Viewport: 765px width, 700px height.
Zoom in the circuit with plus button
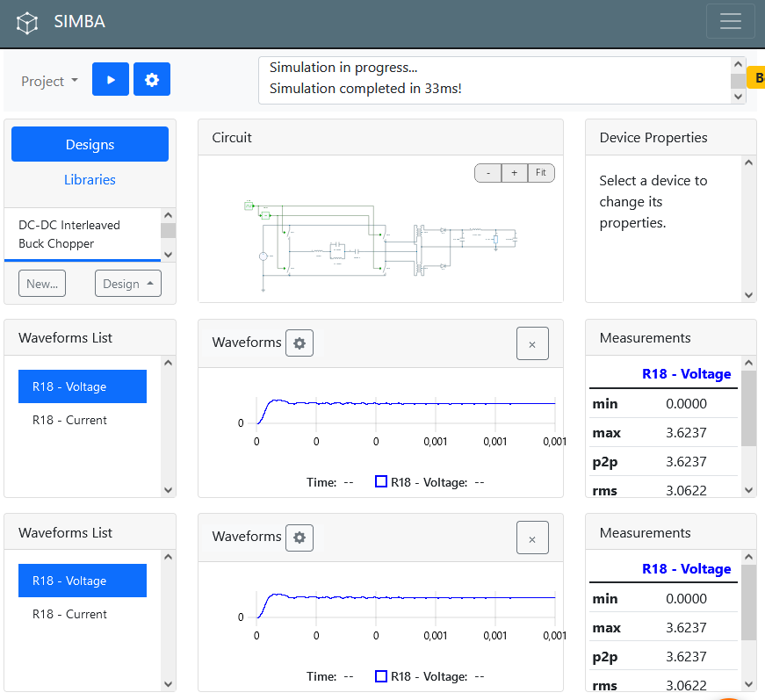514,173
